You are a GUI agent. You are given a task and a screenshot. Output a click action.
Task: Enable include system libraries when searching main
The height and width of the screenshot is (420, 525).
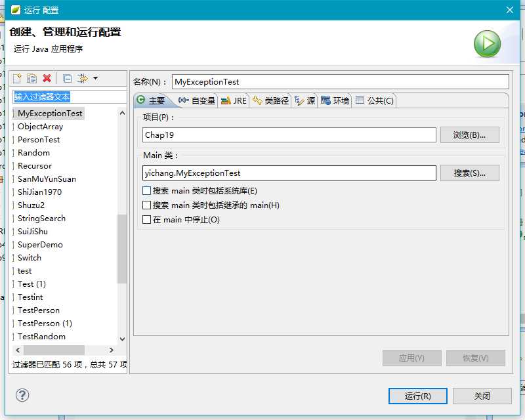click(x=146, y=190)
